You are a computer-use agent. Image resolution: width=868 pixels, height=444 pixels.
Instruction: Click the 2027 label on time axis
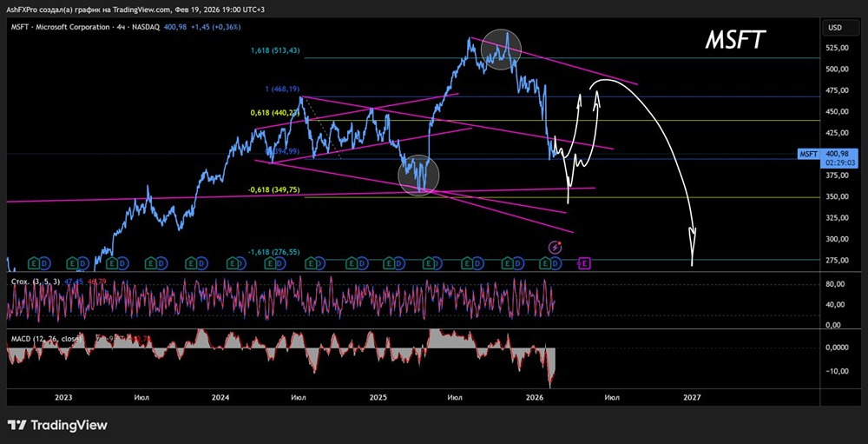click(x=692, y=397)
